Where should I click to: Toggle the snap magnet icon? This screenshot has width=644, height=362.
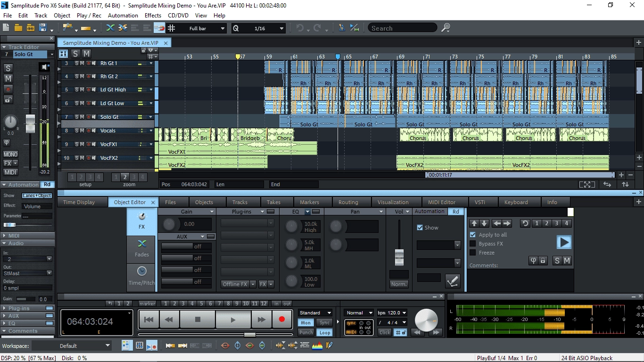point(159,28)
